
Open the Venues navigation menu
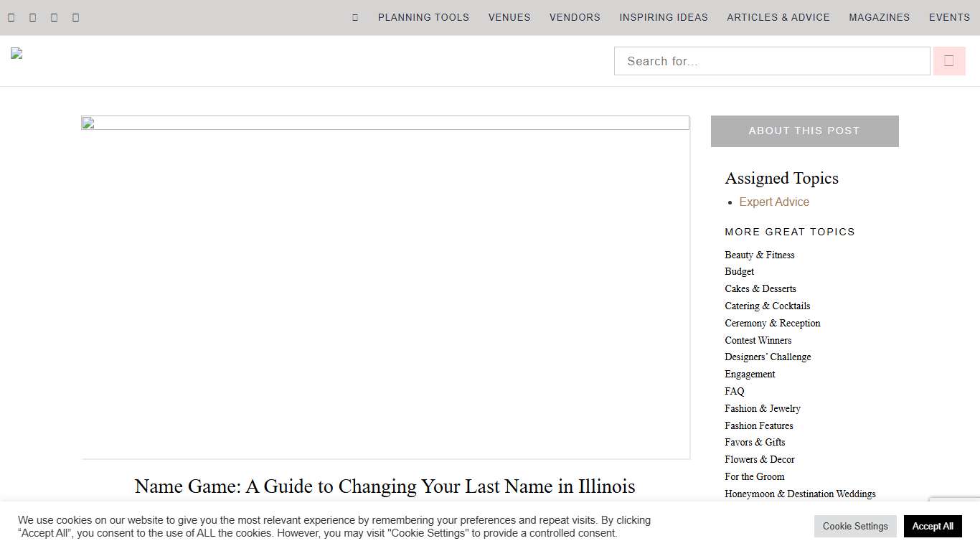[x=509, y=17]
